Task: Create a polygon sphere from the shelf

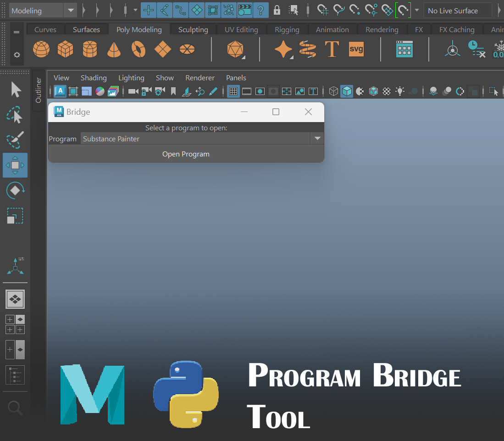Action: point(41,49)
